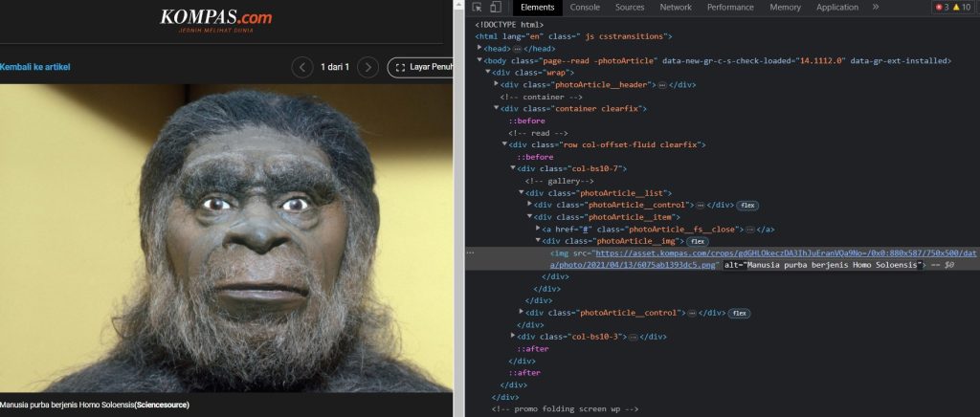
Task: Select the gallery comment line
Action: [x=558, y=181]
